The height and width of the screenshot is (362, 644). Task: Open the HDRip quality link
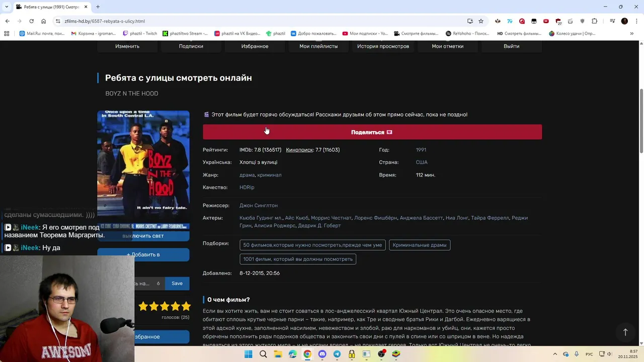[x=247, y=187]
